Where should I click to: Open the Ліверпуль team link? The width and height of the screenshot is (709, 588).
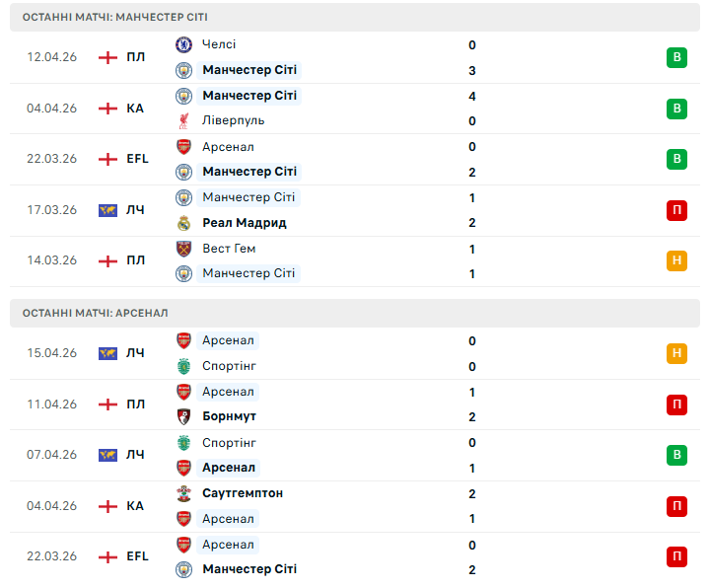pos(233,120)
